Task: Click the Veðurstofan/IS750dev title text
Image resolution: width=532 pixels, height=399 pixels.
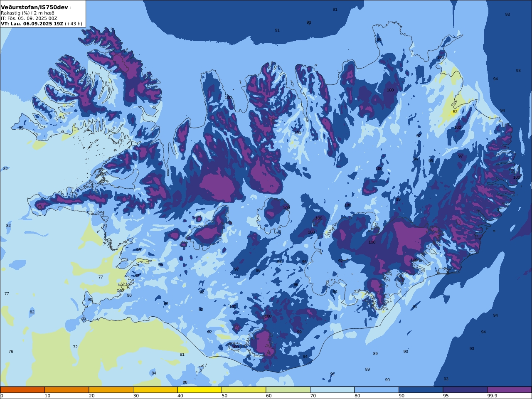Action: point(34,7)
